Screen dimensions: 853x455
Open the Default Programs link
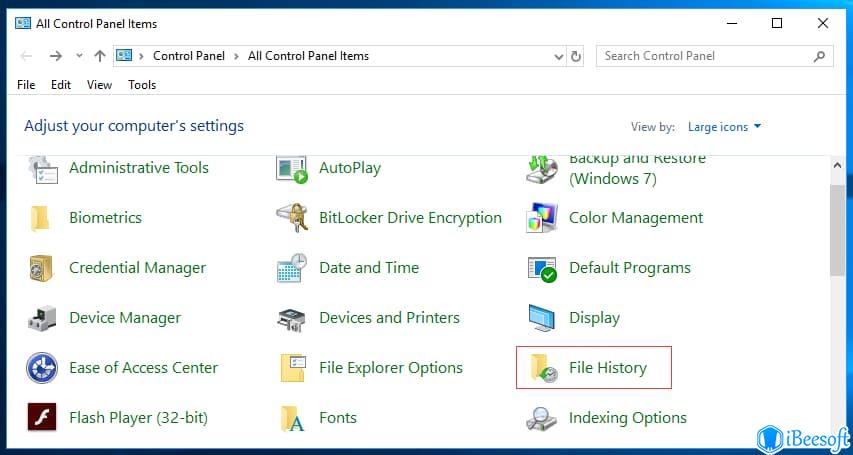point(629,268)
